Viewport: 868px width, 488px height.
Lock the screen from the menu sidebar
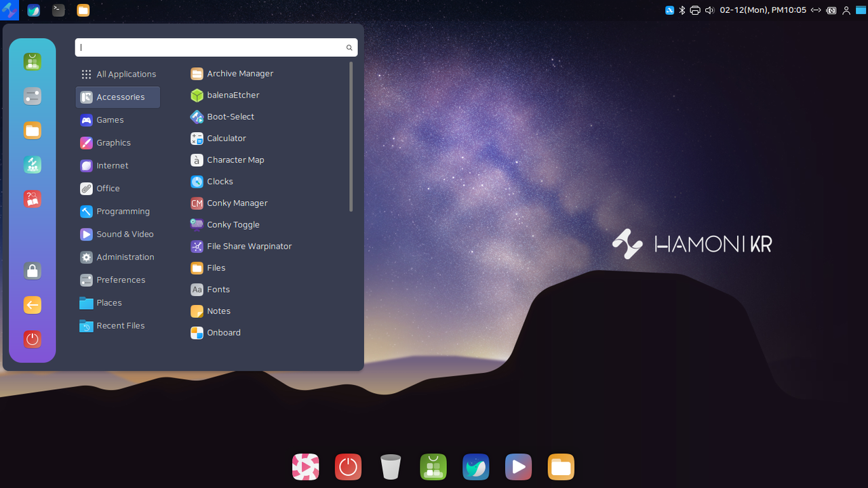[33, 270]
